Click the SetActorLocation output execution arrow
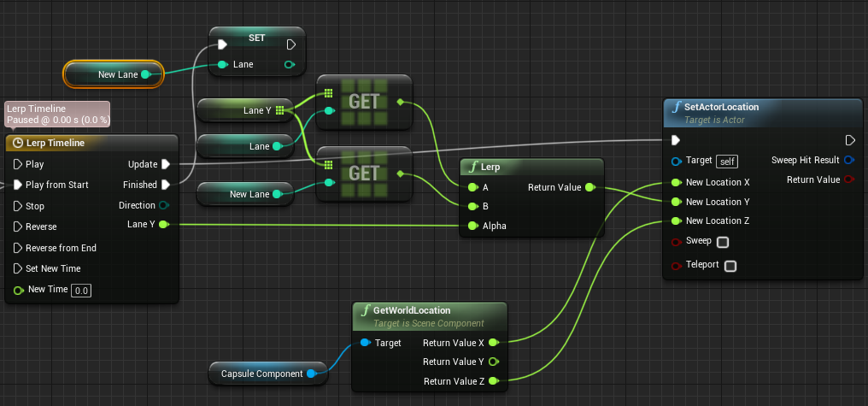This screenshot has height=406, width=868. click(850, 140)
